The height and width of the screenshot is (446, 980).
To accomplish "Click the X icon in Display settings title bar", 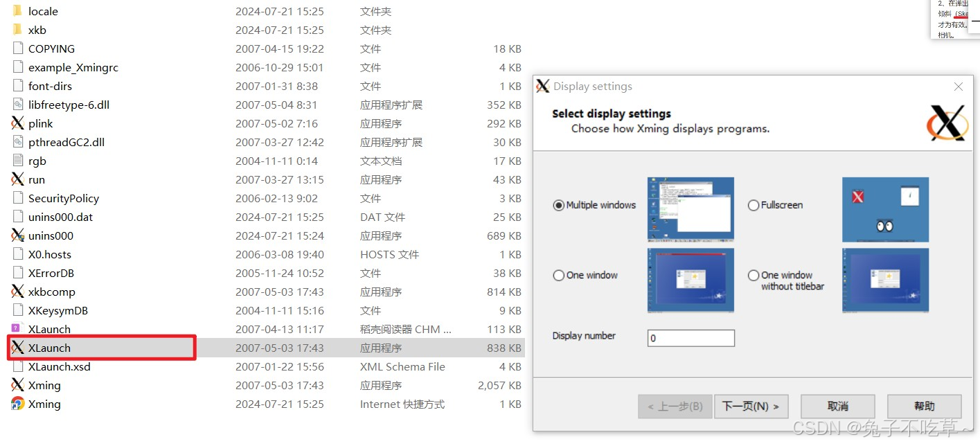I will [543, 87].
